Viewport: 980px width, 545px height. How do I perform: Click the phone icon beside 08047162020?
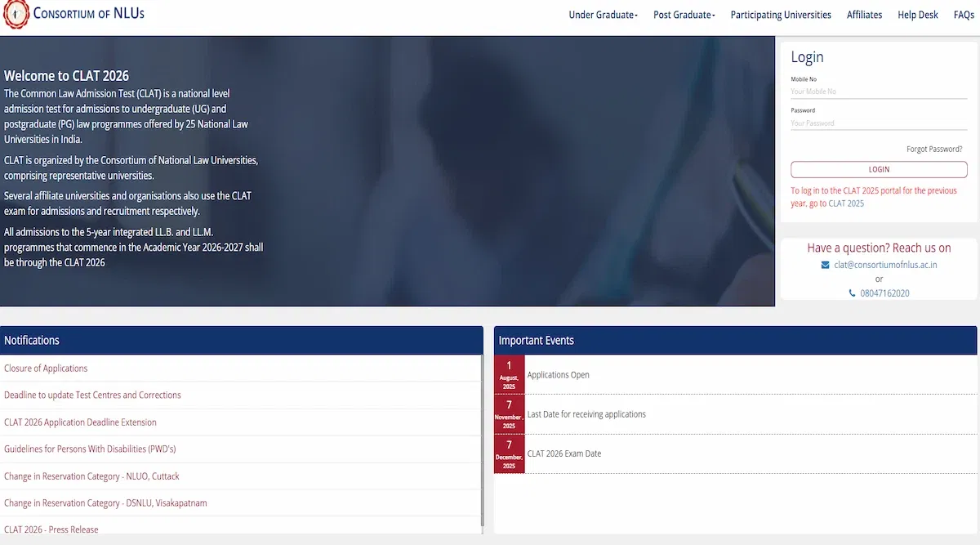click(x=852, y=293)
